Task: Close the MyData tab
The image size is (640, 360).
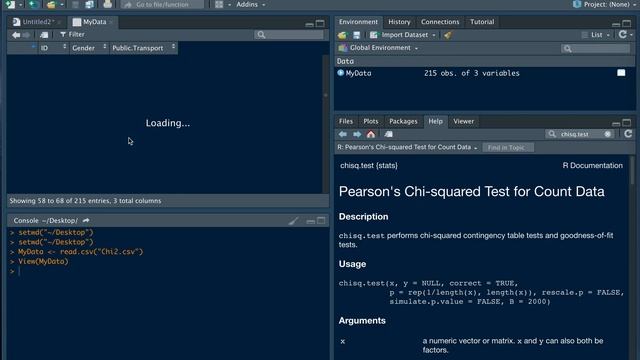Action: pyautogui.click(x=111, y=22)
